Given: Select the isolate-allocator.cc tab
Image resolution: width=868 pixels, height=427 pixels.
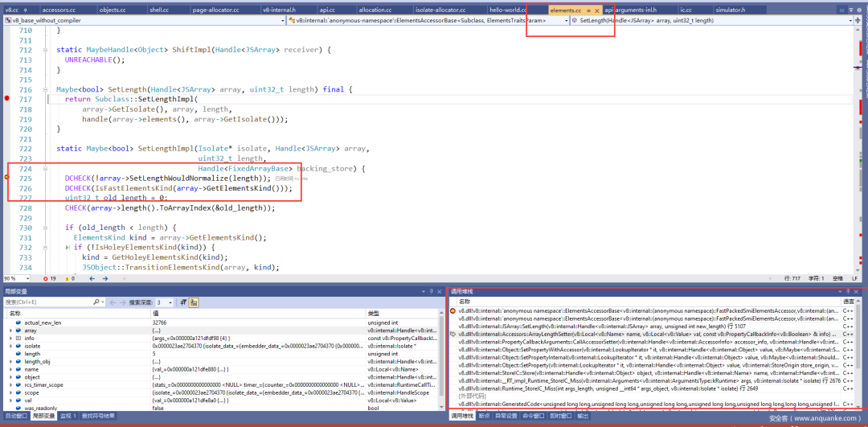Looking at the screenshot, I should pos(448,10).
